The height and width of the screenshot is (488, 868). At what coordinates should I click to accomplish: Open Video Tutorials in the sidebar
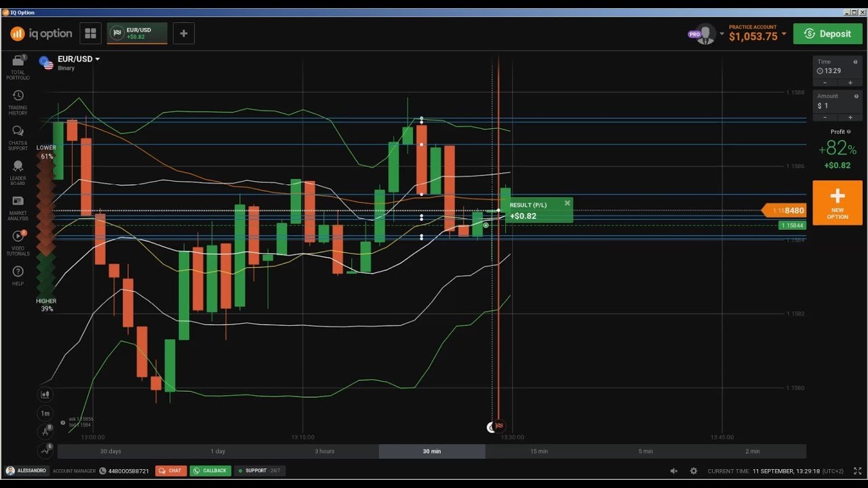[18, 243]
